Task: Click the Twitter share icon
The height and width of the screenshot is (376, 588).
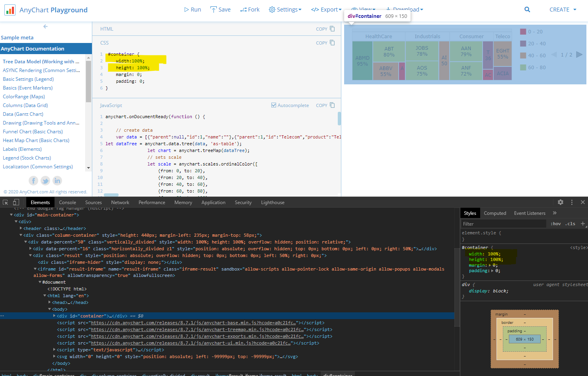Action: (x=45, y=181)
